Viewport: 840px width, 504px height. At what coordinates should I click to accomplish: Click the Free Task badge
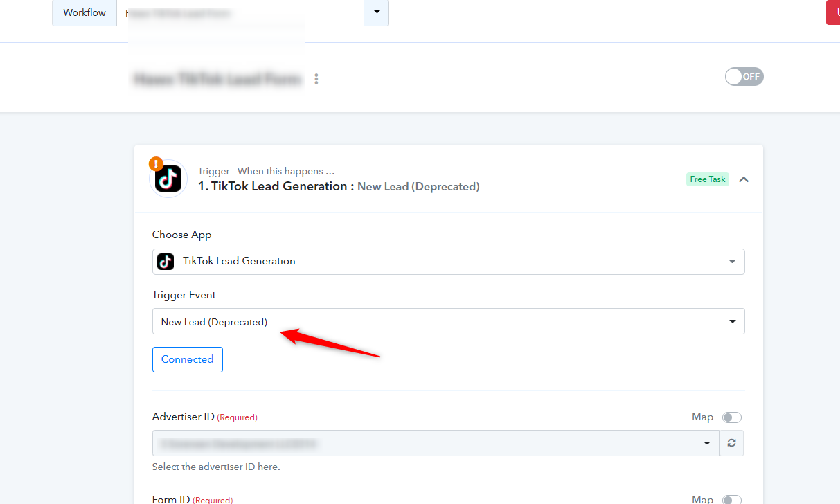tap(708, 179)
